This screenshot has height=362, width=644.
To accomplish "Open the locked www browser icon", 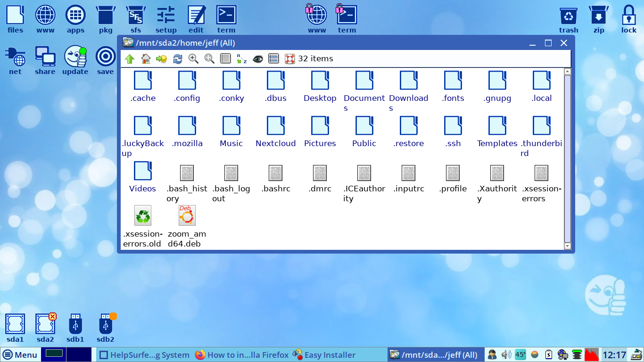I will pos(317,19).
